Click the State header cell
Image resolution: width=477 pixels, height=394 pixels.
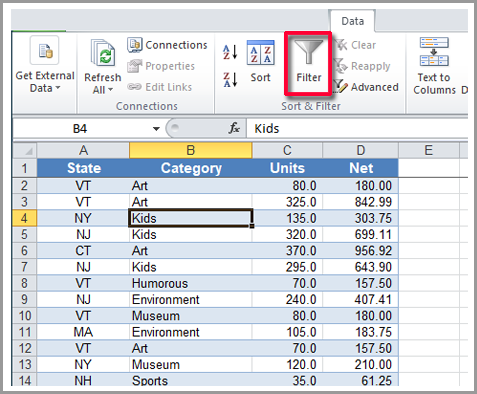pos(83,168)
